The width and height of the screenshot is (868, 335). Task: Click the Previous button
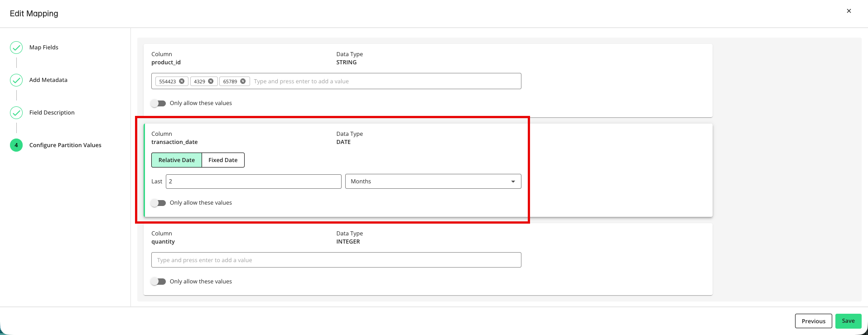click(814, 321)
